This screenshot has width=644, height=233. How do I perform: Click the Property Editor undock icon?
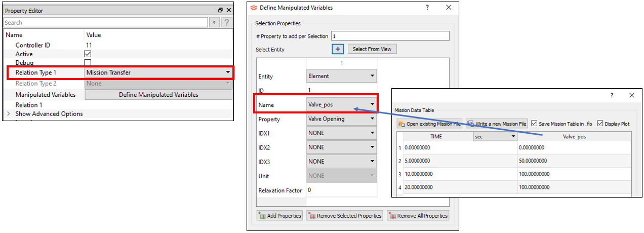pos(220,10)
